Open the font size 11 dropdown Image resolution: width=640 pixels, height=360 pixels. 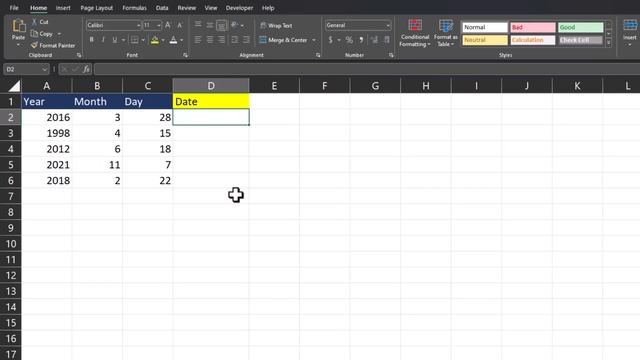pos(159,25)
